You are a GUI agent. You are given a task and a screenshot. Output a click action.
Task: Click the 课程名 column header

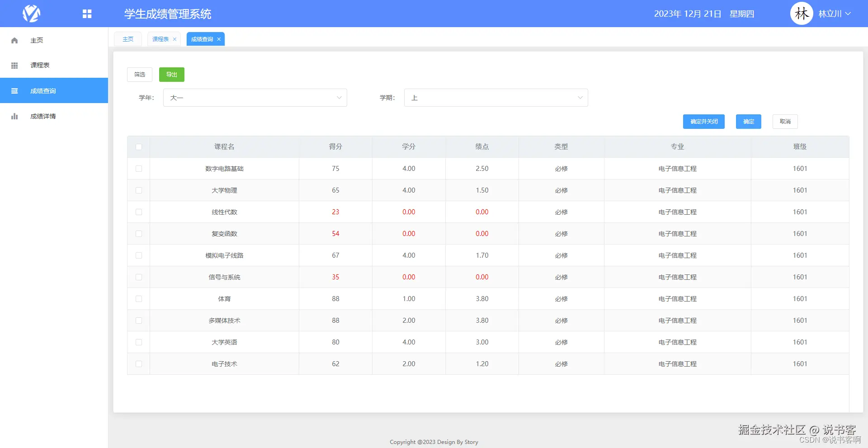224,146
